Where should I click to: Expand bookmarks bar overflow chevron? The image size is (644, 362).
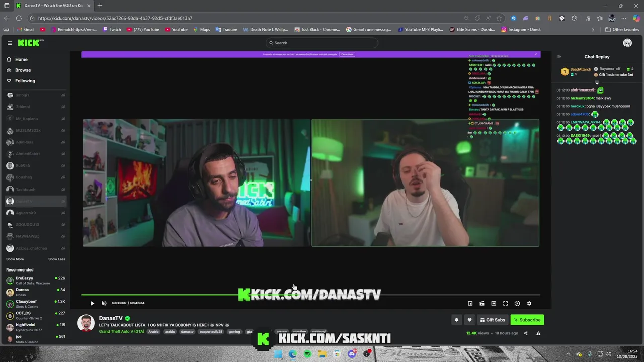pyautogui.click(x=593, y=29)
